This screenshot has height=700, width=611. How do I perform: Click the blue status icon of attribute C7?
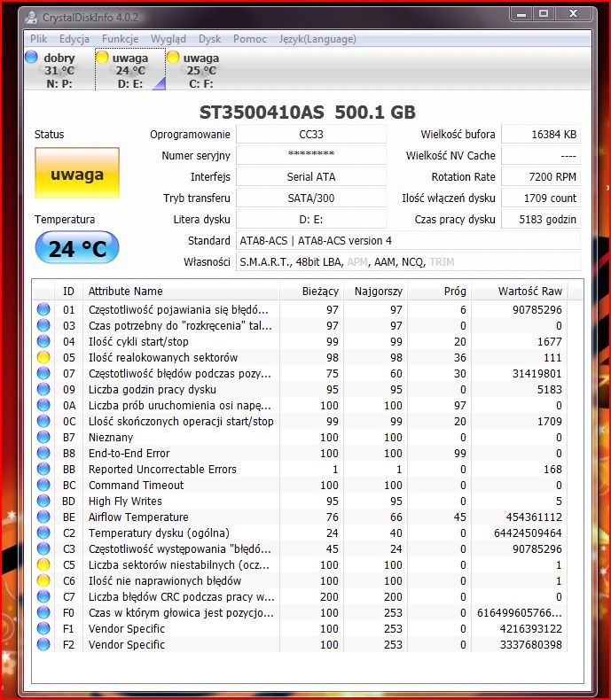pos(43,596)
